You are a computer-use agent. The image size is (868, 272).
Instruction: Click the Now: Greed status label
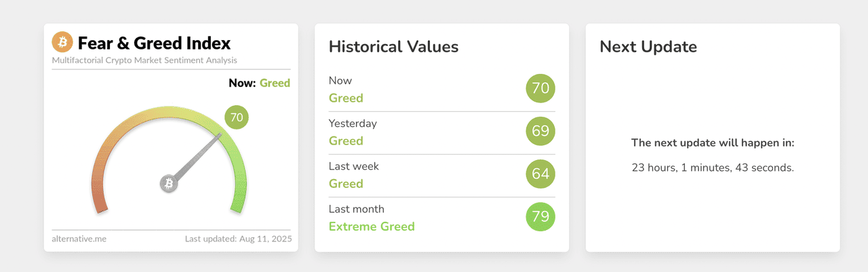(x=260, y=83)
